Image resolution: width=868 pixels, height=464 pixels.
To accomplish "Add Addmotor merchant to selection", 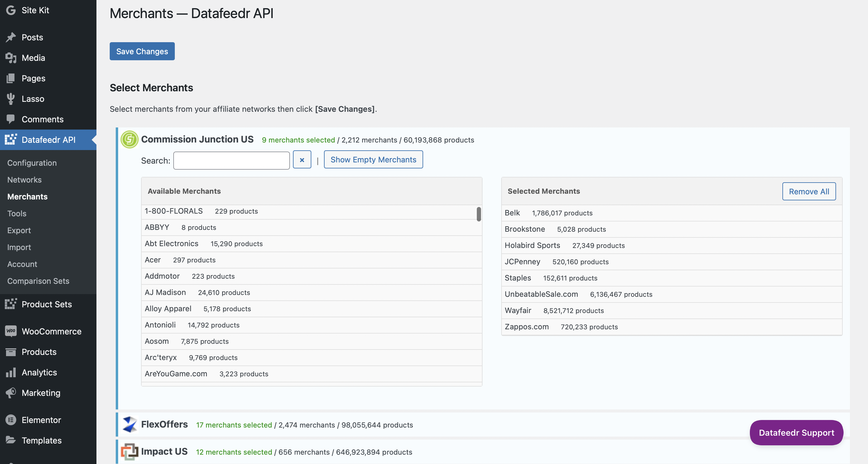I will pos(311,276).
